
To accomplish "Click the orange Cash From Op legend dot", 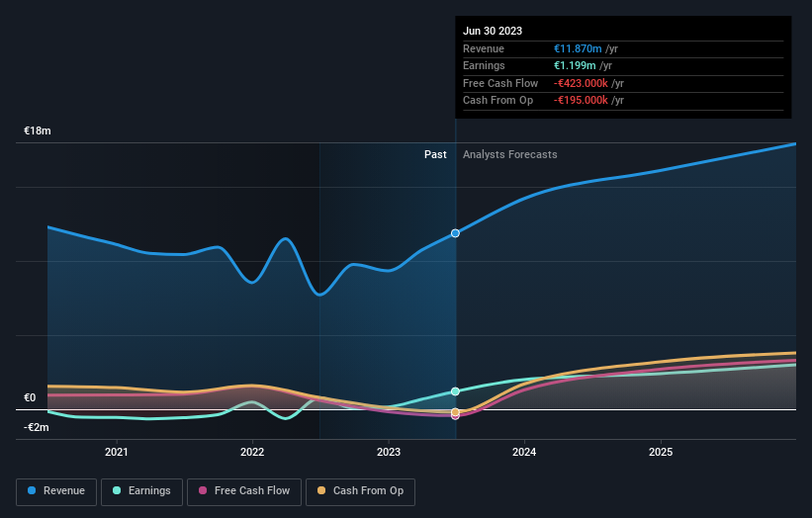I will 321,490.
